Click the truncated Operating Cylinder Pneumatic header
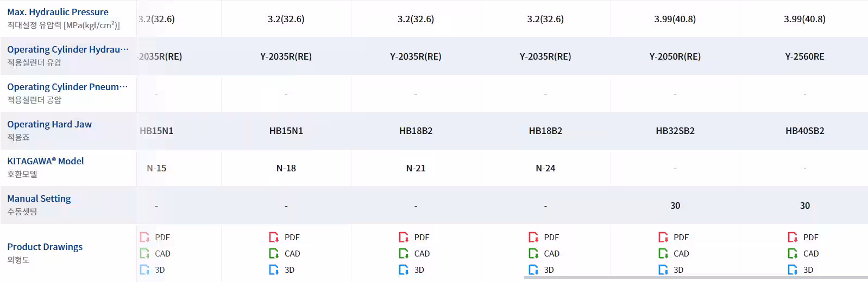The height and width of the screenshot is (282, 868). 68,87
